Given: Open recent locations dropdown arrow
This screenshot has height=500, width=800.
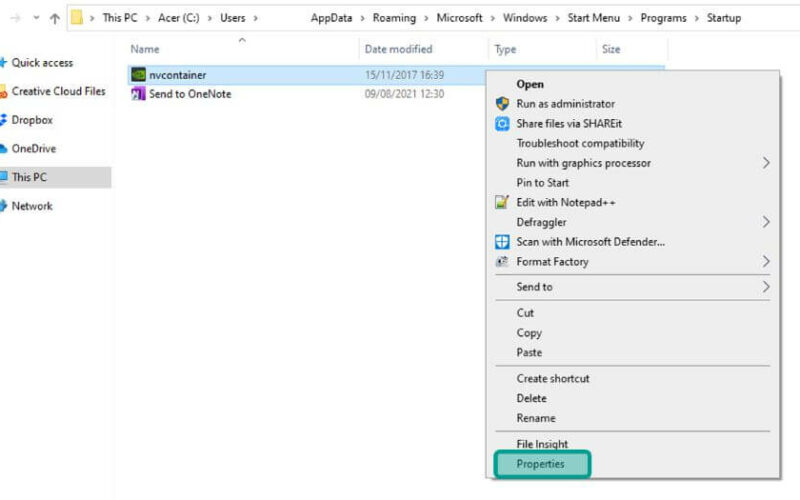Looking at the screenshot, I should tap(36, 18).
